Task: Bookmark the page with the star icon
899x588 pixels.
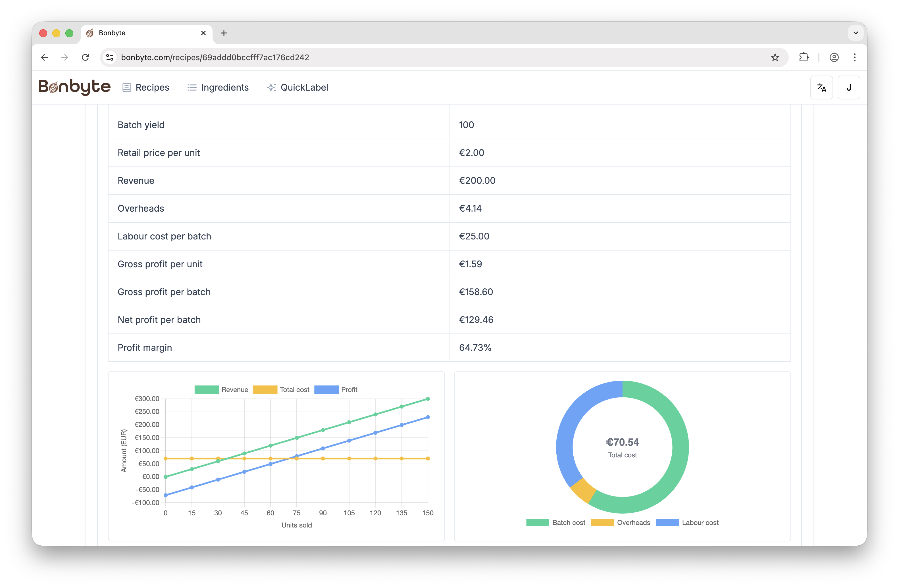Action: (x=775, y=57)
